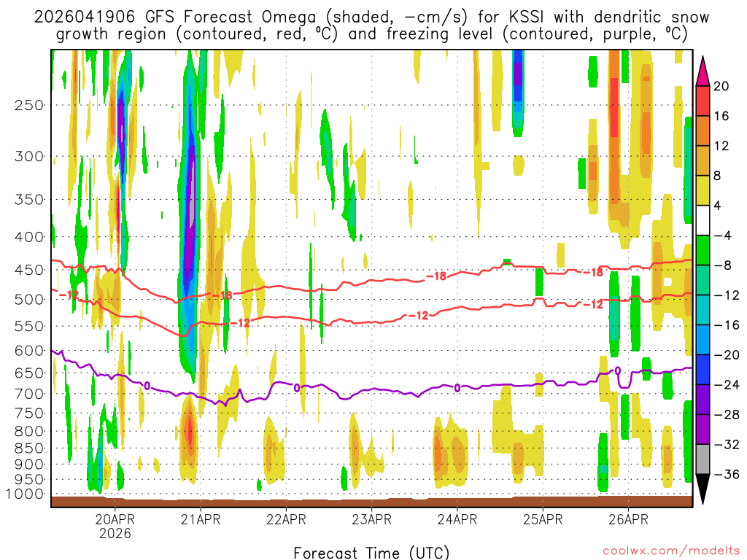Screen dimensions: 747x560
Task: Click the 300 pressure level label
Action: click(x=29, y=156)
